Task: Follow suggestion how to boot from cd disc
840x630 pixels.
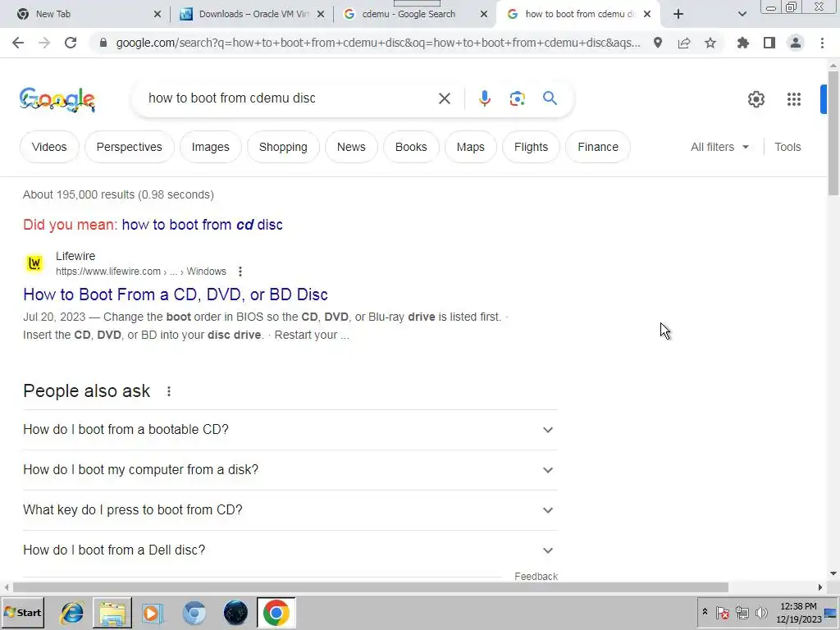Action: 202,225
